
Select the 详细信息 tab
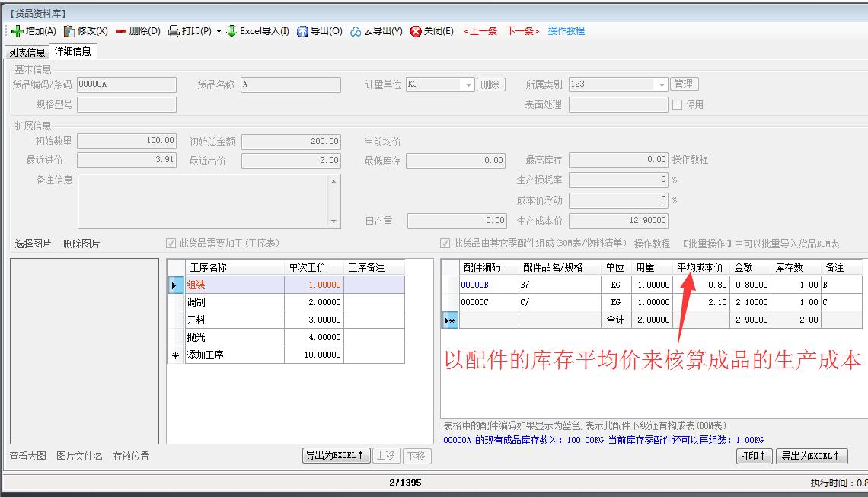pyautogui.click(x=73, y=52)
